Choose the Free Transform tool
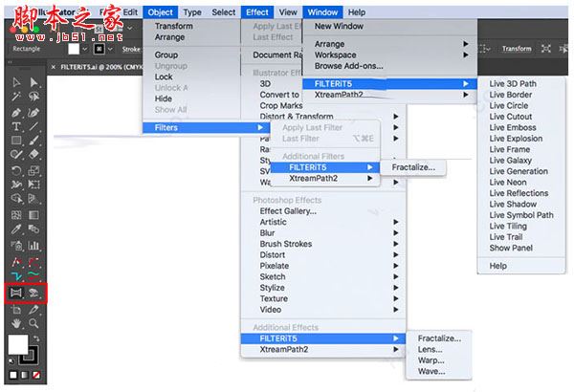This screenshot has height=392, width=574. [x=33, y=185]
